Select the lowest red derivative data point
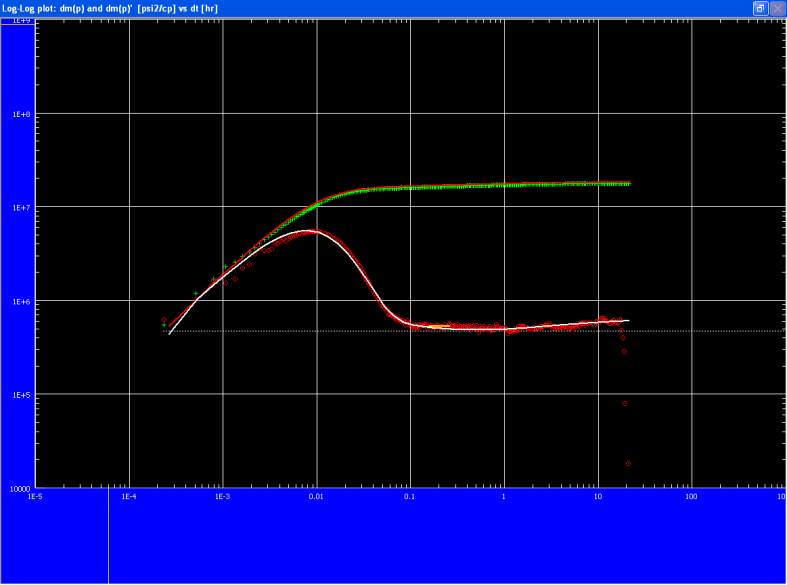787x585 pixels. pyautogui.click(x=628, y=464)
